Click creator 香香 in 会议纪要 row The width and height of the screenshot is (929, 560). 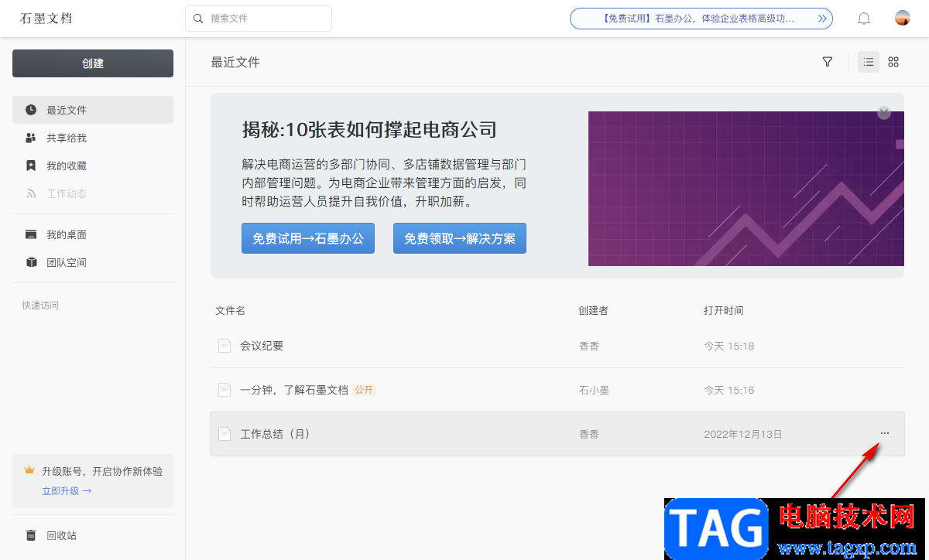[589, 346]
